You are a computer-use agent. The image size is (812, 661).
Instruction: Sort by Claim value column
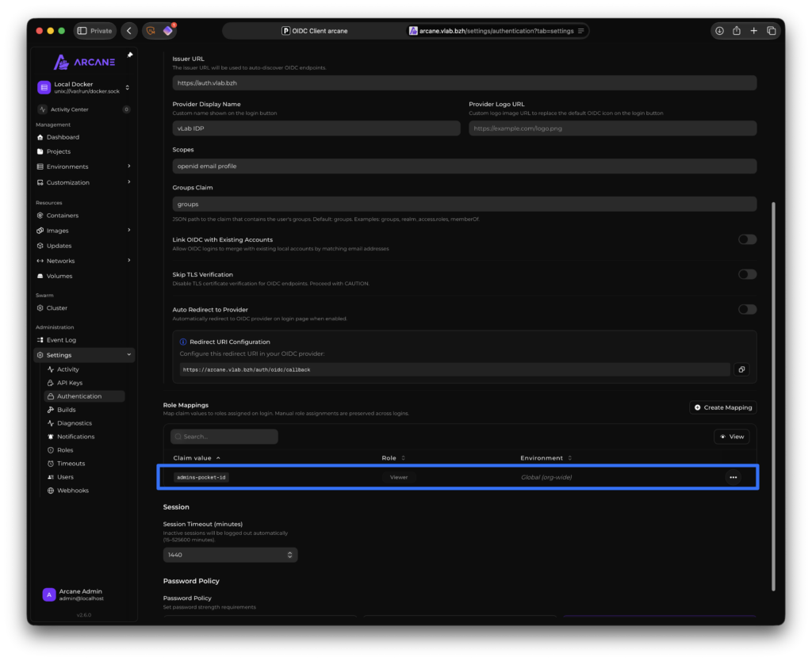197,458
